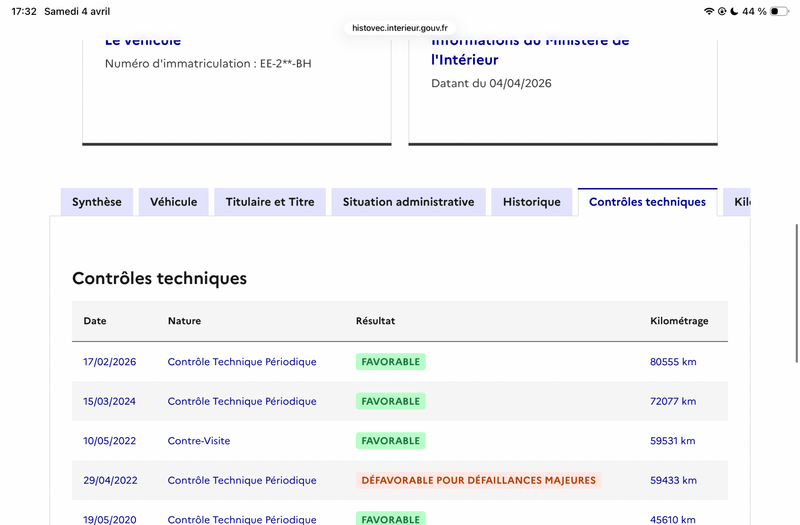This screenshot has height=525, width=800.
Task: Select the Titulaire et Titre tab
Action: 270,202
